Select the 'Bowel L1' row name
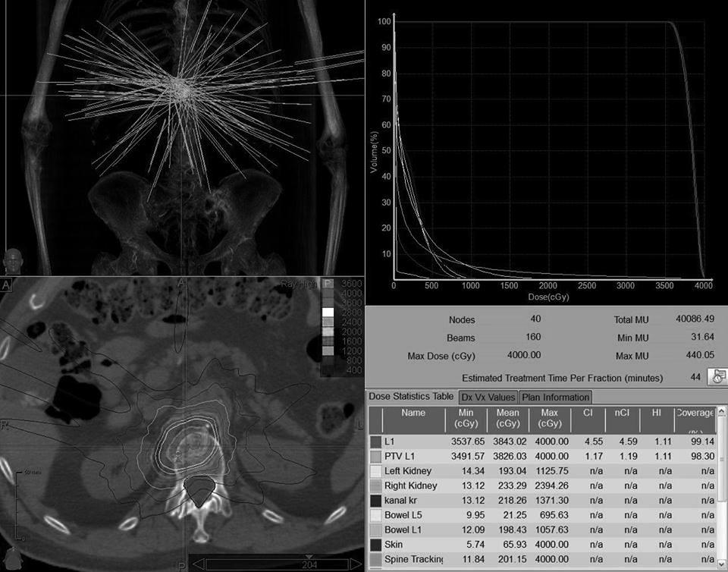The image size is (728, 572). click(x=403, y=530)
